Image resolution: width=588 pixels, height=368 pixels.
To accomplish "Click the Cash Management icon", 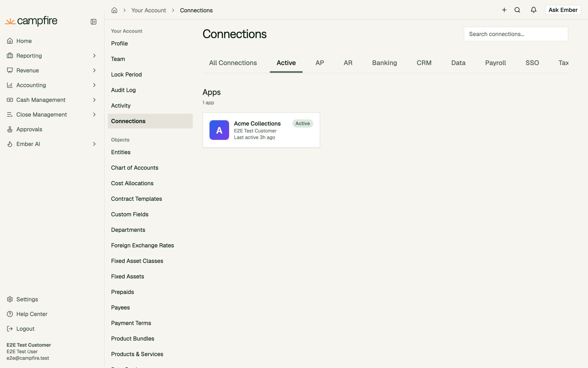I will pos(10,100).
